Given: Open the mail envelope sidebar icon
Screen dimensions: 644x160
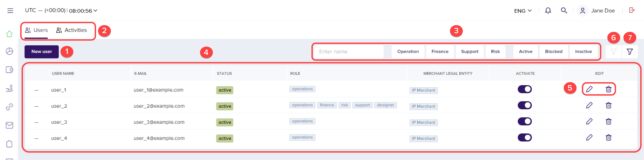Looking at the screenshot, I should coord(10,125).
